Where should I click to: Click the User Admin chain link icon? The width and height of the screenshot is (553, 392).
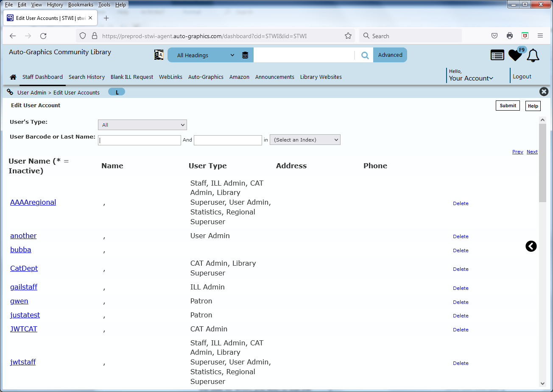(10, 92)
